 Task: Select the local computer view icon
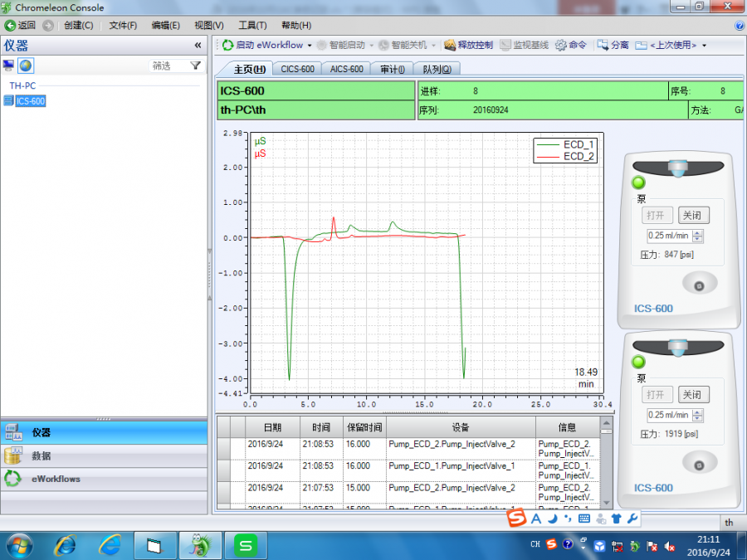[8, 66]
